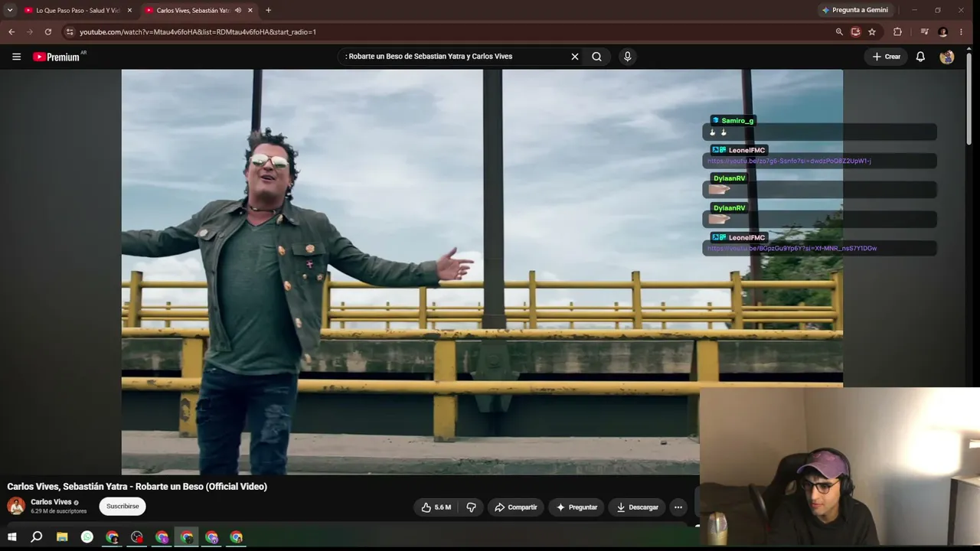Viewport: 980px width, 551px height.
Task: Go to YouTube Premium home logo
Action: (57, 57)
